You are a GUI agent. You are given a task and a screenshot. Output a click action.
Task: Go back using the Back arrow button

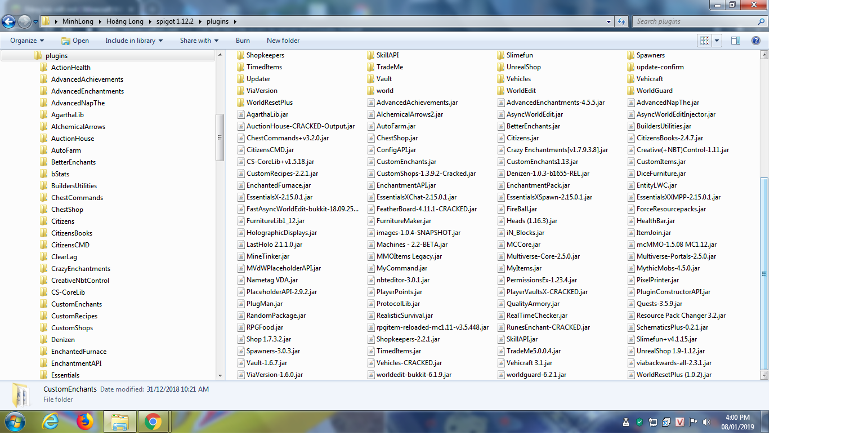(8, 21)
